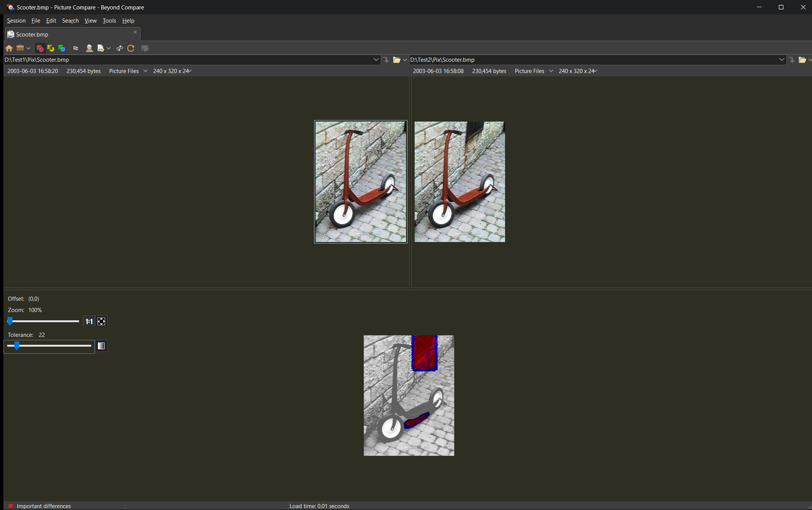
Task: Click the left timestamp 2003-06-03 16:58:20
Action: (33, 71)
